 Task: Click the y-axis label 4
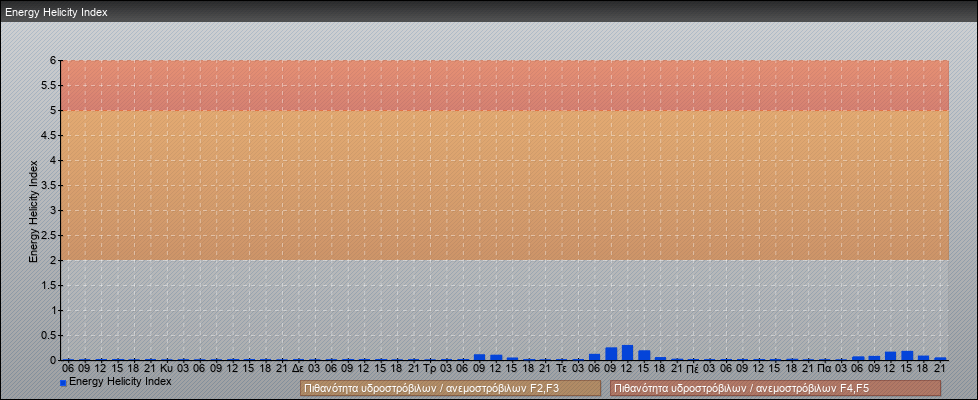54,160
